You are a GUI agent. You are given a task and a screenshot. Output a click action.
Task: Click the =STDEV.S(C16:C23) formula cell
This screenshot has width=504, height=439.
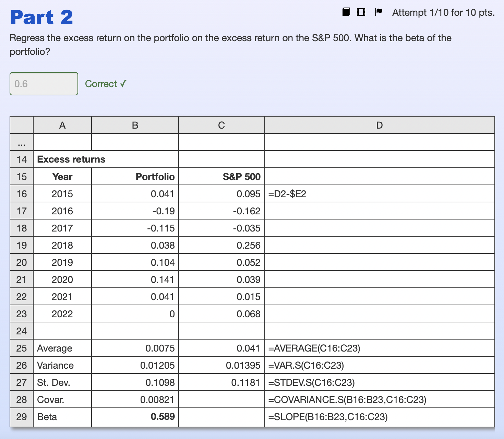380,382
